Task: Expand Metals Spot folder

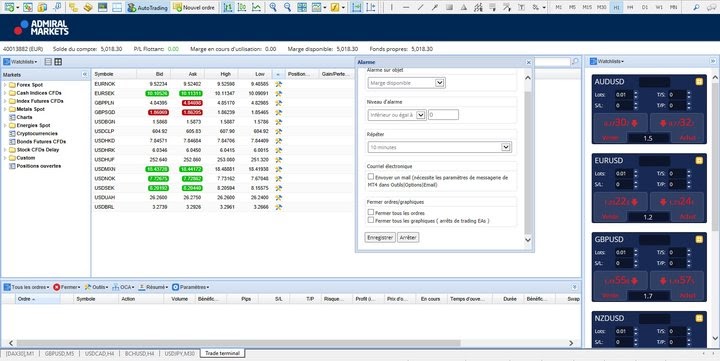Action: pos(5,109)
